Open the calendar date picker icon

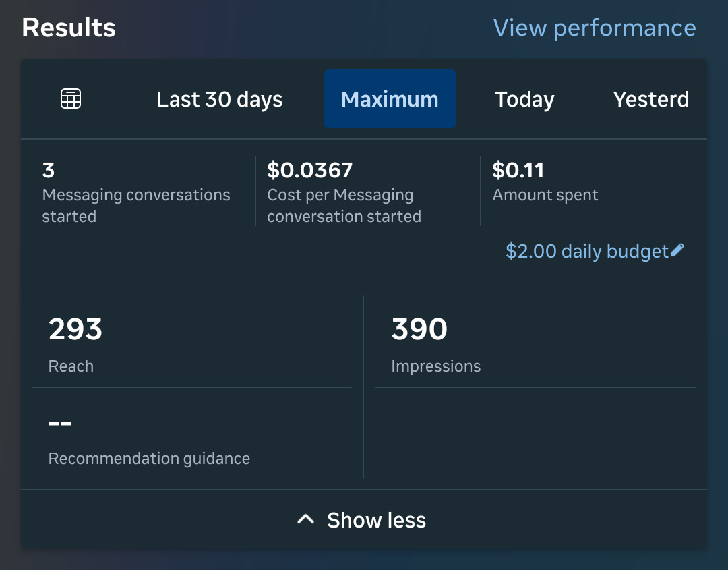coord(70,98)
